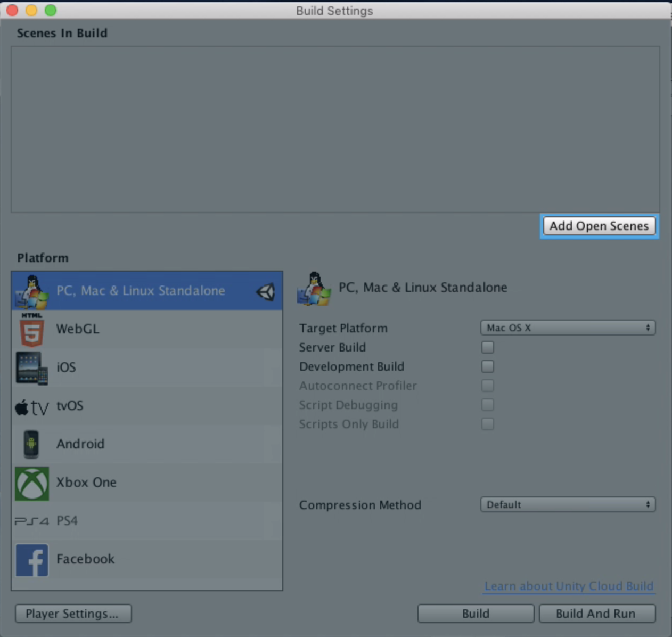
Task: Click the platform icon beside right panel heading
Action: tap(314, 288)
